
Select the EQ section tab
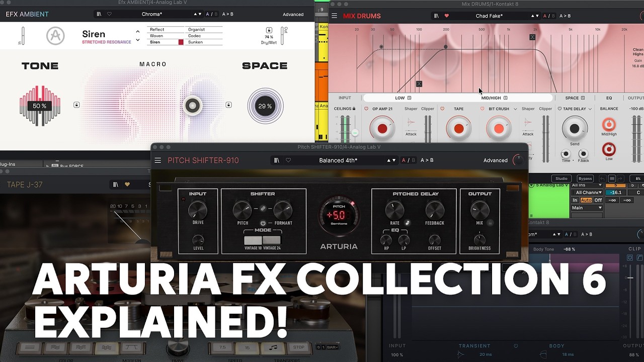click(x=609, y=98)
